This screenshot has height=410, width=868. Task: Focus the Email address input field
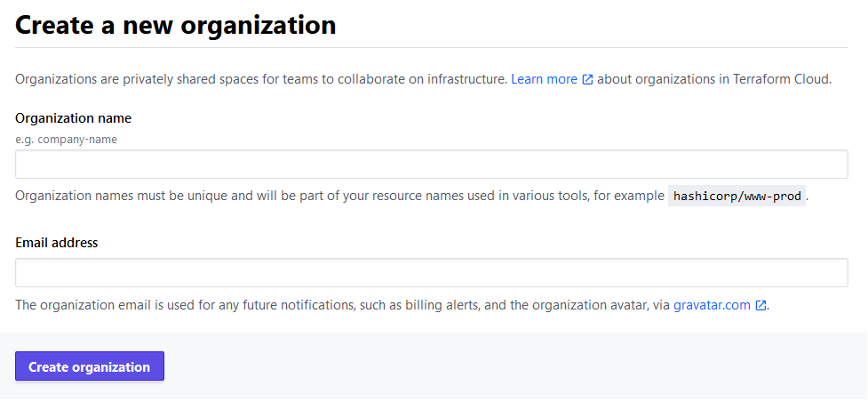click(x=431, y=273)
